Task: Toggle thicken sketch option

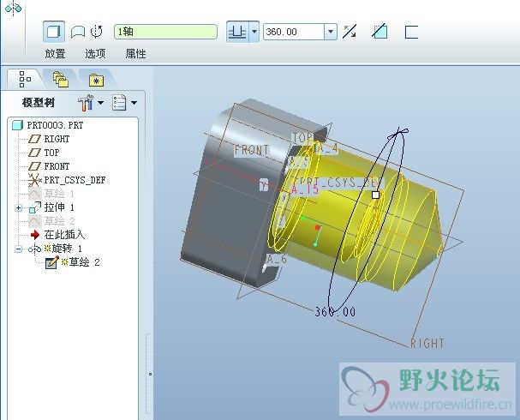Action: (x=411, y=33)
